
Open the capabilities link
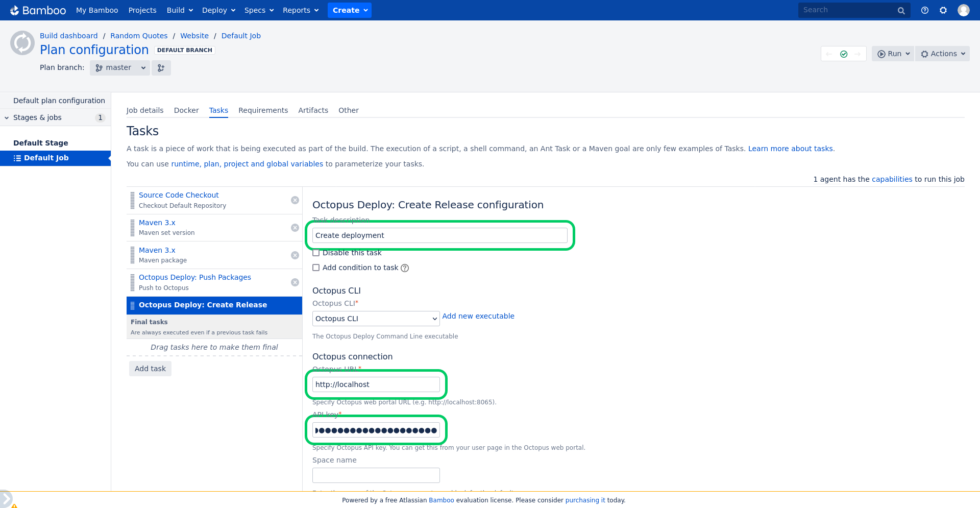892,179
